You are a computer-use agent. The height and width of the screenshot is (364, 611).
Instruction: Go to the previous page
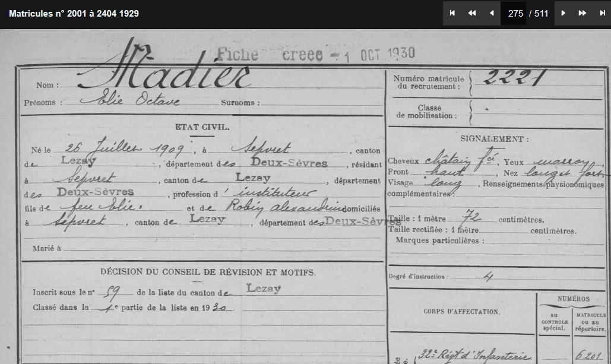point(491,13)
